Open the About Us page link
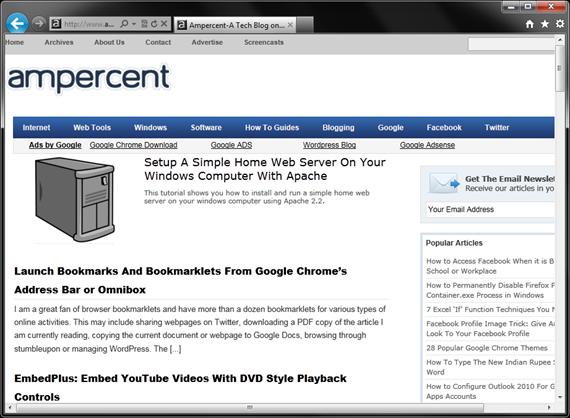570x418 pixels. tap(109, 42)
